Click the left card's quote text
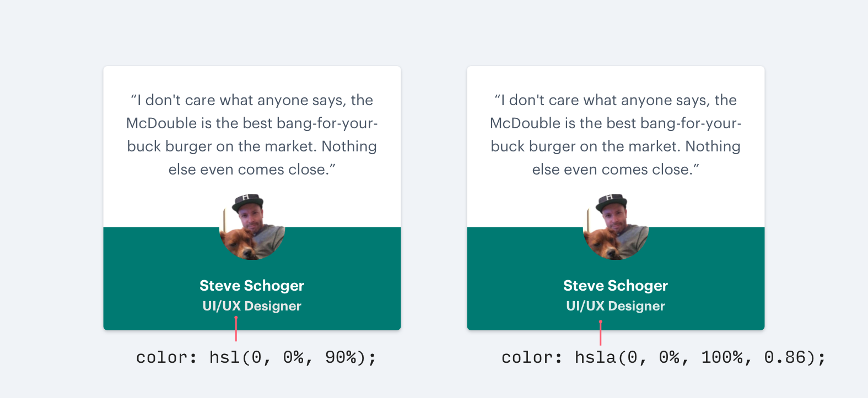Screen dimensions: 868x398 (x=252, y=135)
